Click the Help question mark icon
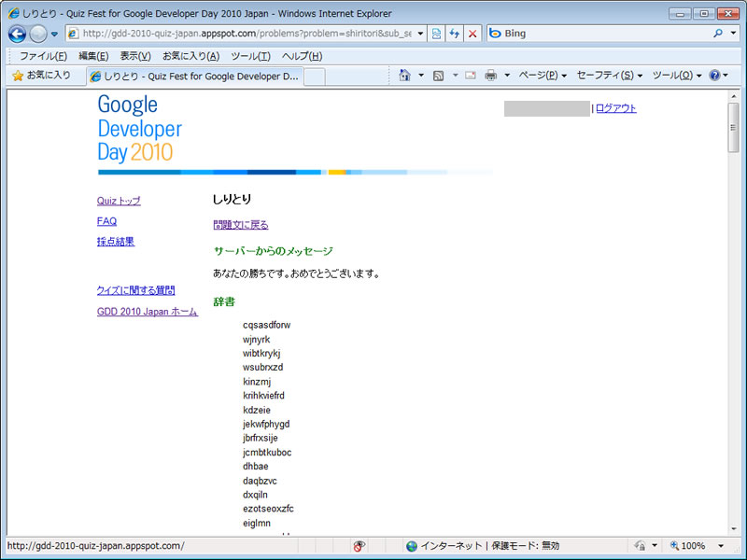 714,76
